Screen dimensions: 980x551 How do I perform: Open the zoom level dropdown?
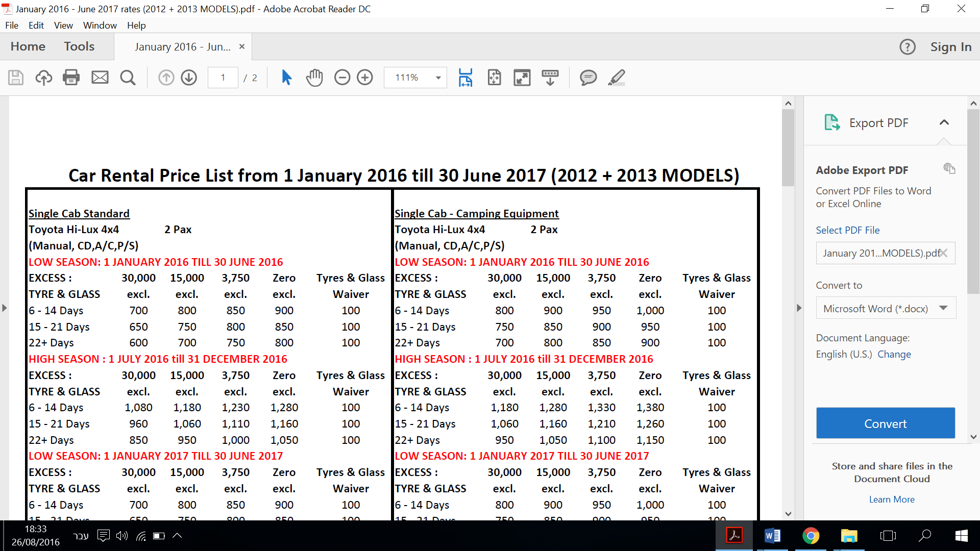pos(438,78)
